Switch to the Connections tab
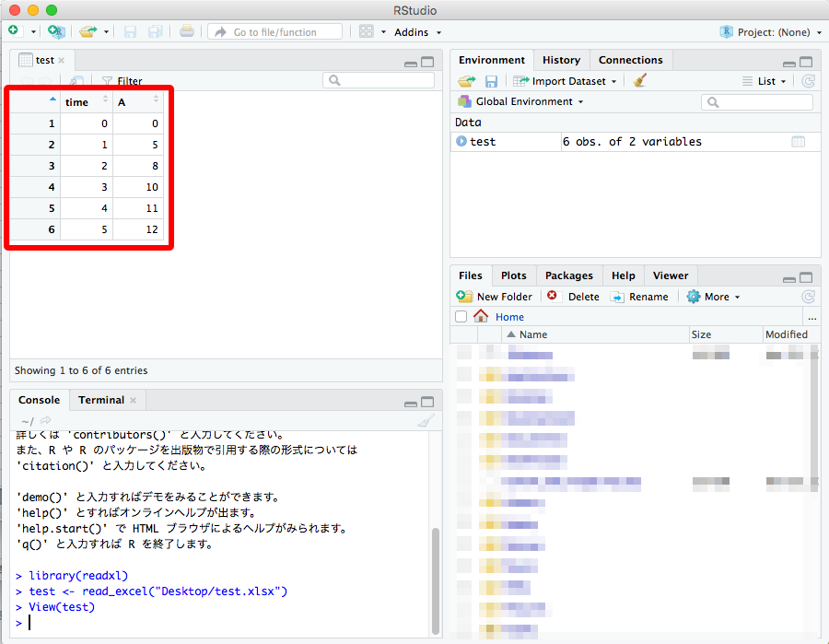The height and width of the screenshot is (644, 829). 630,60
